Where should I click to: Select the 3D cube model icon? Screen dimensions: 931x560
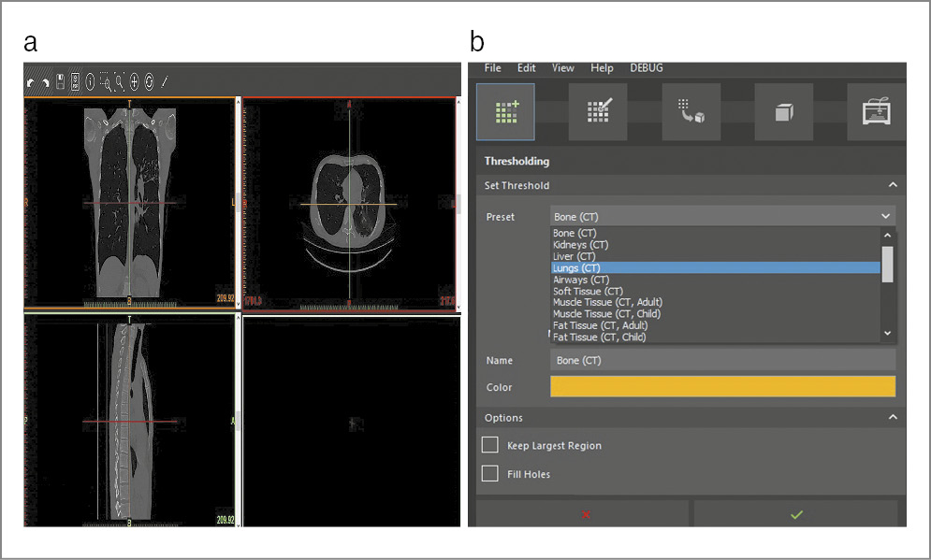784,112
